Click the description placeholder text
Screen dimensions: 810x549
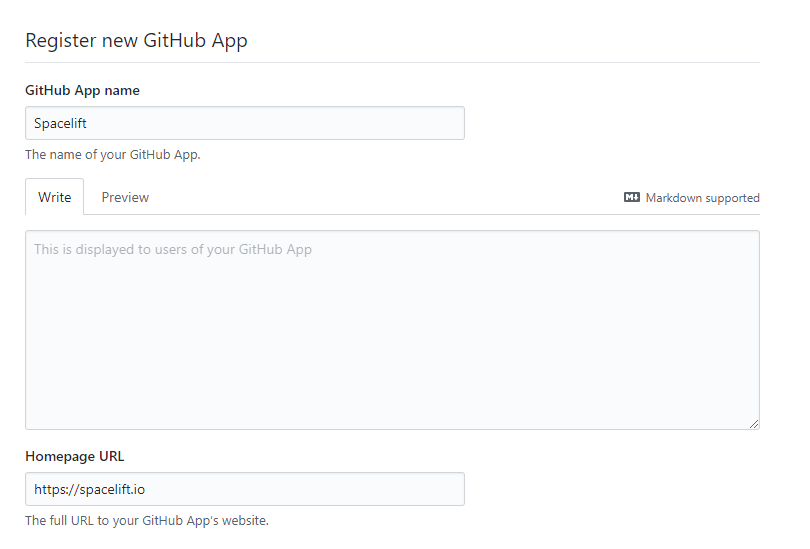tap(173, 249)
